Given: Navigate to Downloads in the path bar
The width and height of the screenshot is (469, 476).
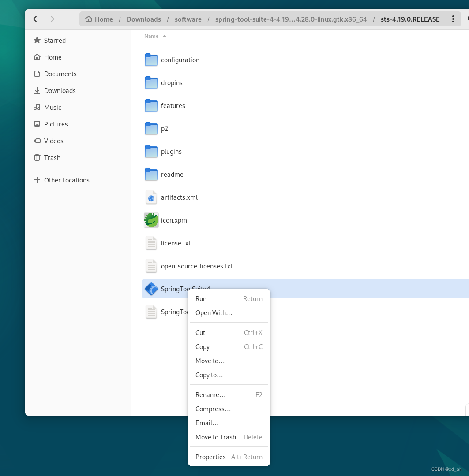Looking at the screenshot, I should coord(144,19).
